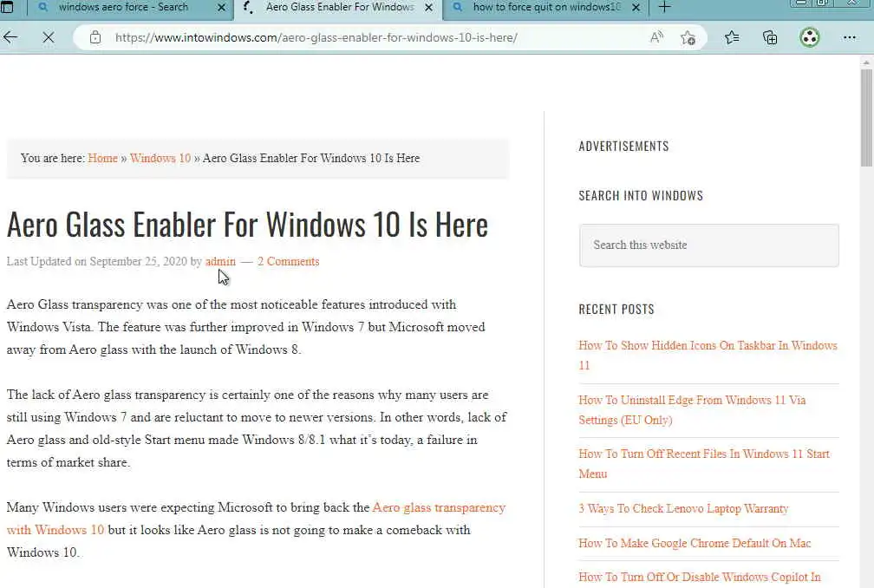Image resolution: width=874 pixels, height=588 pixels.
Task: Click the scrollbar up arrow
Action: point(866,62)
